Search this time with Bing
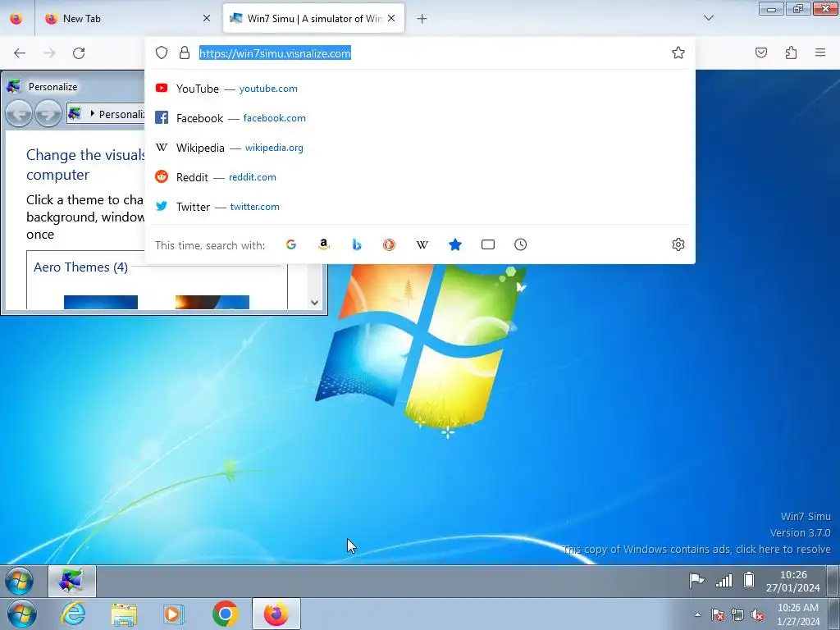The width and height of the screenshot is (840, 630). click(357, 244)
